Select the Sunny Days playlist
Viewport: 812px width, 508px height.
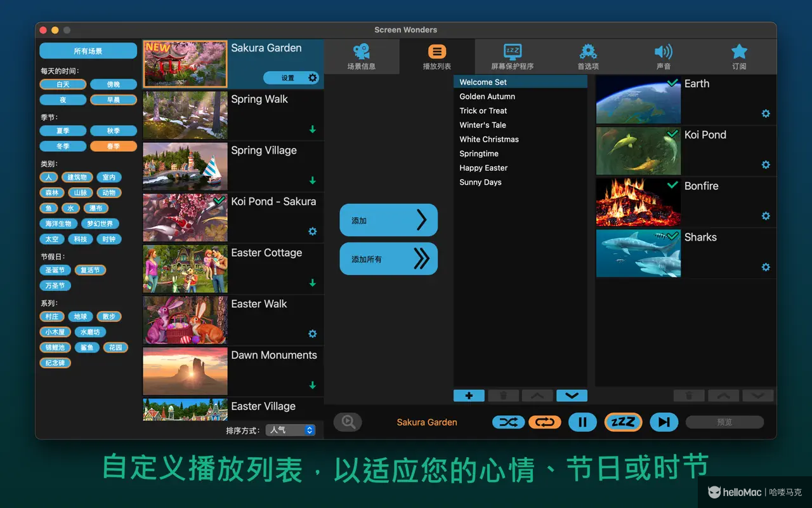(520, 182)
